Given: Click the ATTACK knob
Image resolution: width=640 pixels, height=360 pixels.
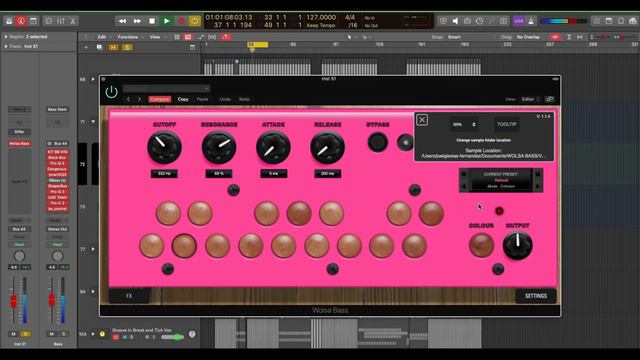Looking at the screenshot, I should [273, 147].
